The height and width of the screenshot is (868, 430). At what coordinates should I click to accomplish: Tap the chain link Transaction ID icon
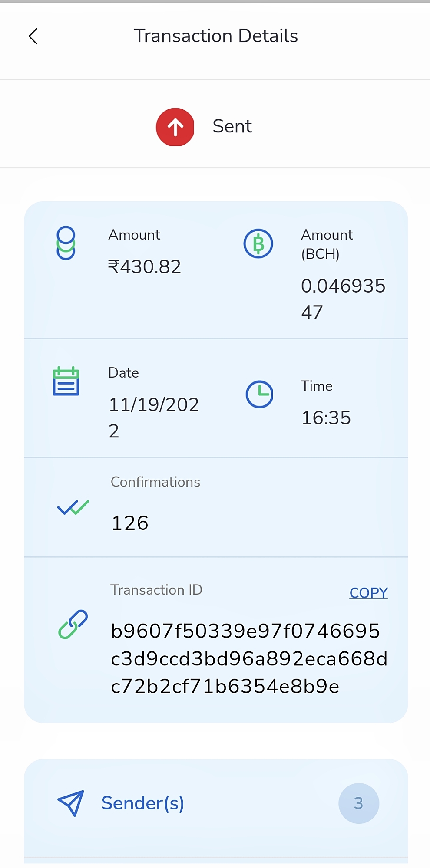[73, 624]
